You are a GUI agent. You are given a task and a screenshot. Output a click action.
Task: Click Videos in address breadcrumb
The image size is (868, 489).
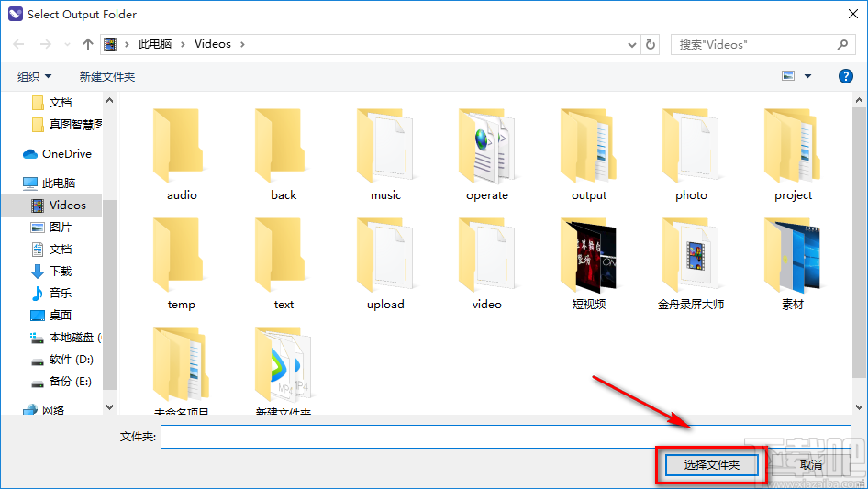[x=213, y=44]
